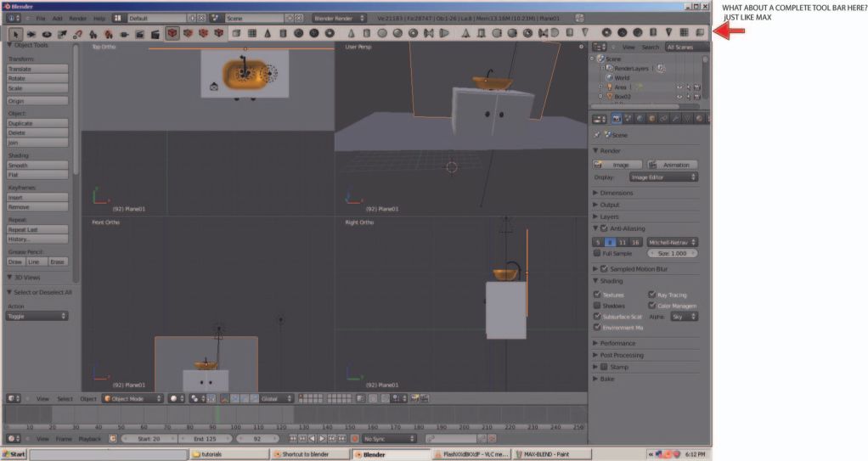Adjust the anti-aliasing Size 1.000 slider
The height and width of the screenshot is (461, 868).
tap(672, 253)
